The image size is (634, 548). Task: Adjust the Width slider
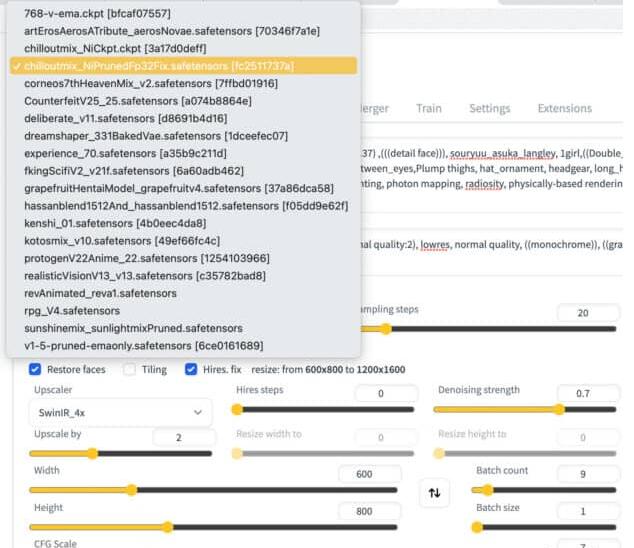coord(213,490)
